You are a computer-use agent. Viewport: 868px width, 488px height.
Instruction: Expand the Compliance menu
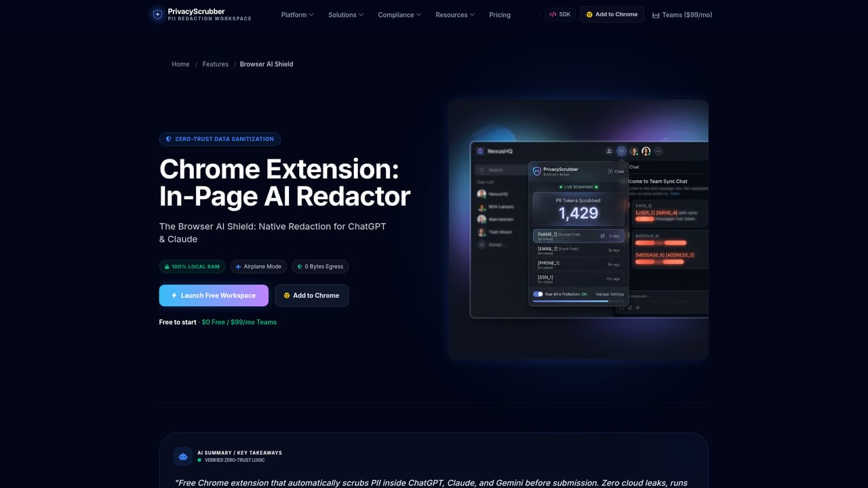pyautogui.click(x=399, y=15)
